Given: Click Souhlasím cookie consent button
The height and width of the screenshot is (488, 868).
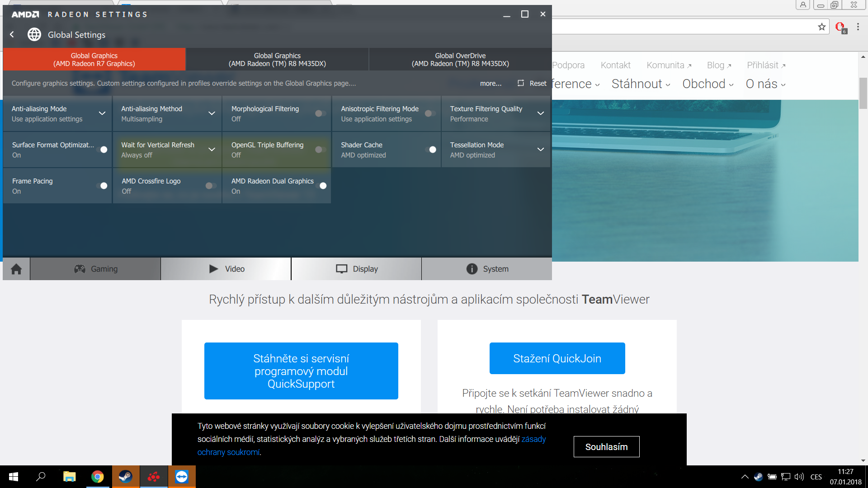Looking at the screenshot, I should coord(606,446).
